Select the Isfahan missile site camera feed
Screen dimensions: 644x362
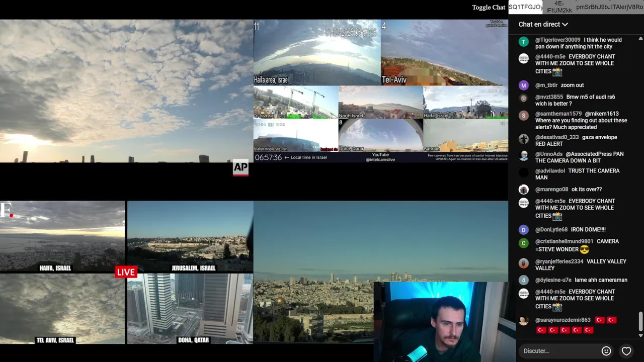(x=296, y=135)
